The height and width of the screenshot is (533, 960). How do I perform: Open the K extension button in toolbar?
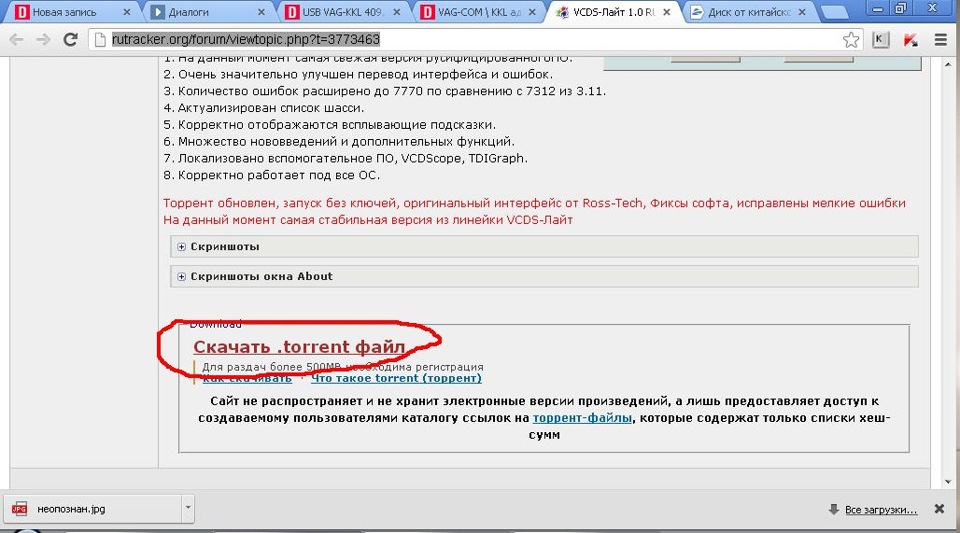point(880,40)
